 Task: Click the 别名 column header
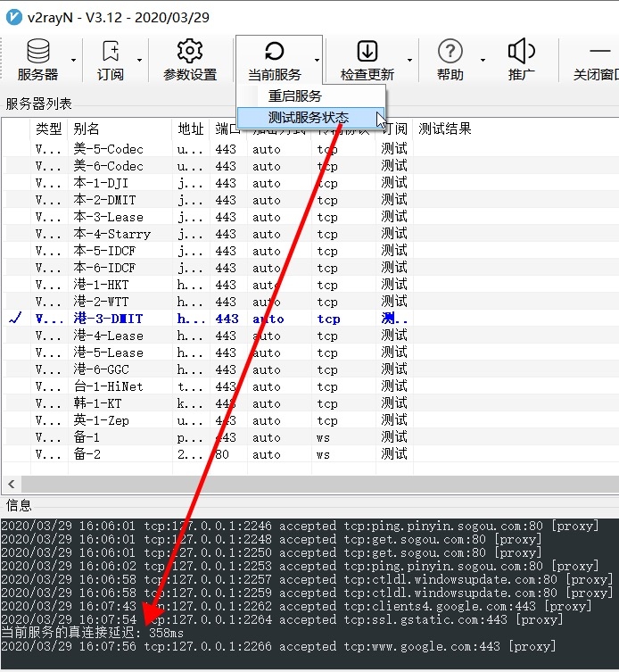point(87,129)
